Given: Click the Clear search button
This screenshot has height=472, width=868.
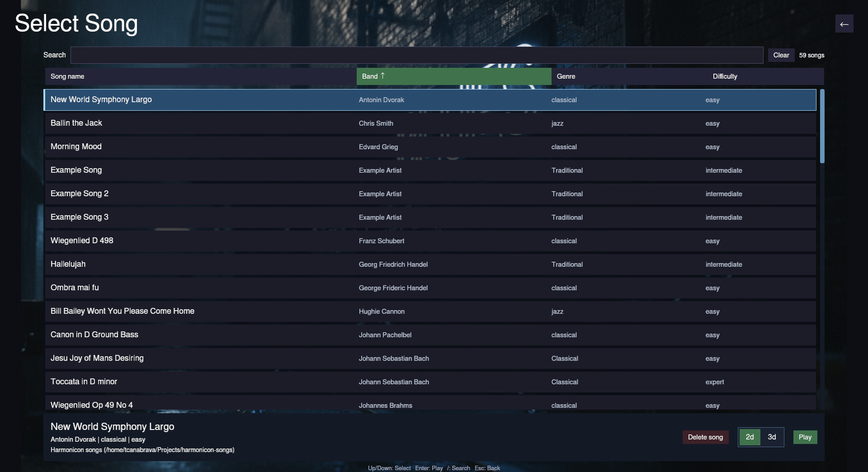Looking at the screenshot, I should click(781, 55).
